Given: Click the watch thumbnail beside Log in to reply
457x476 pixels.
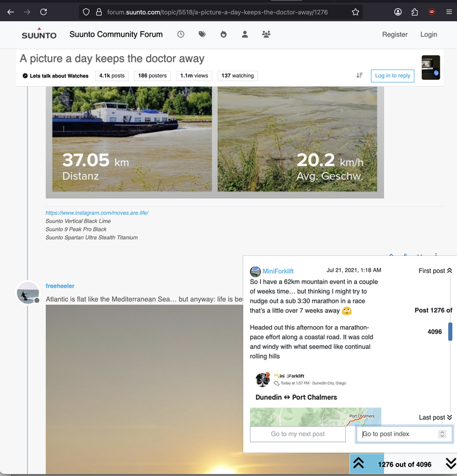Looking at the screenshot, I should click(x=431, y=67).
